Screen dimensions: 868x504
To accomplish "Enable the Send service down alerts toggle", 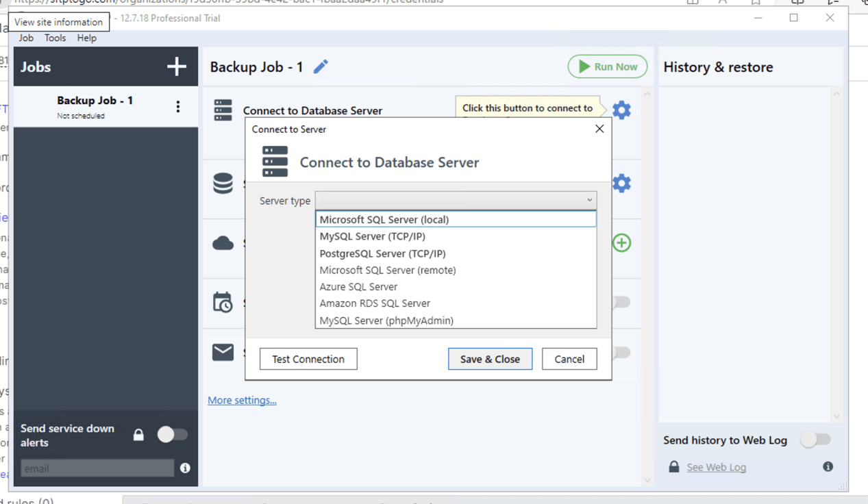I will coord(173,434).
